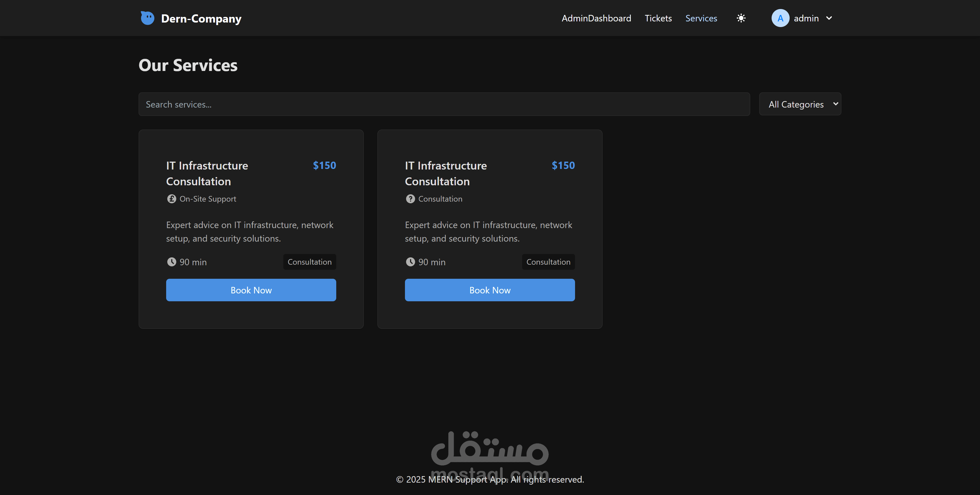Click On-Site Support category icon
This screenshot has width=980, height=495.
171,199
